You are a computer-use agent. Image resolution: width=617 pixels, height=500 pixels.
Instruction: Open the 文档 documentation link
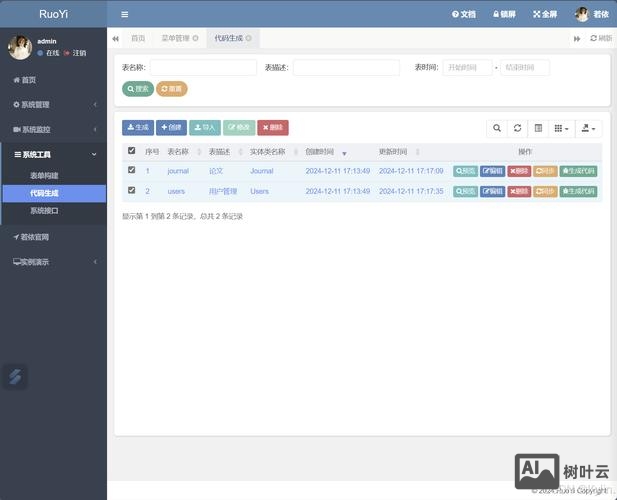tap(464, 15)
